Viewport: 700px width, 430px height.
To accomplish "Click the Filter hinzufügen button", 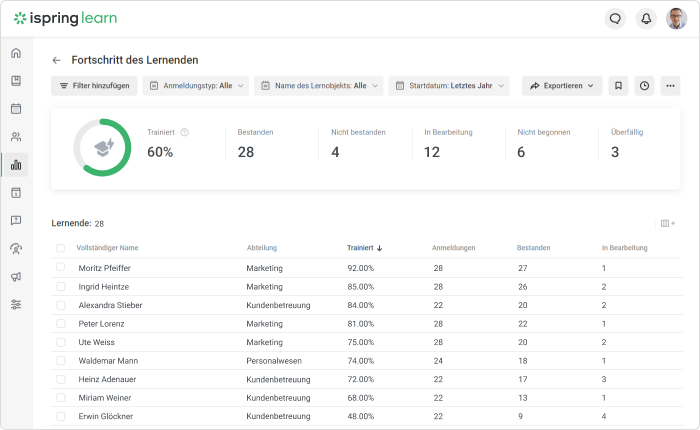I will coord(94,86).
